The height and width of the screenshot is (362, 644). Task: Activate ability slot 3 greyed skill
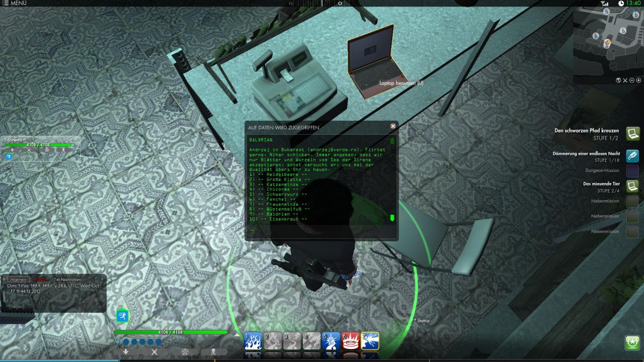[292, 341]
